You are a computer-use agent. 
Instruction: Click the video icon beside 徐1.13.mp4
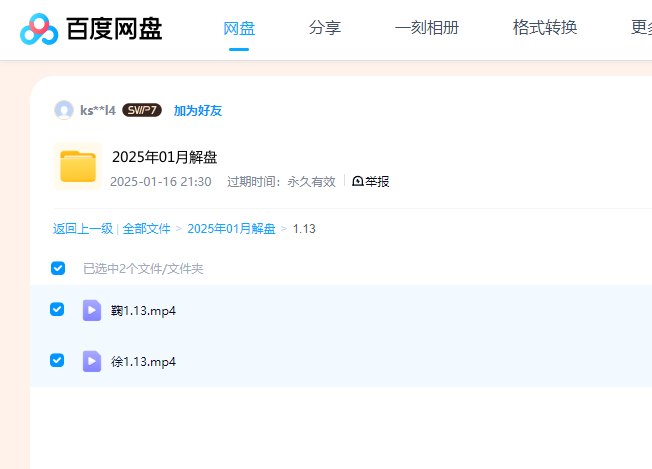click(x=92, y=361)
